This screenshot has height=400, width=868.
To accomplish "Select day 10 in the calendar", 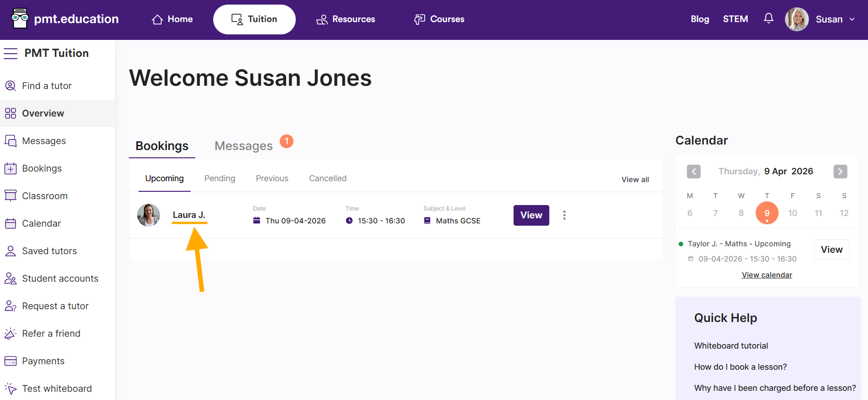I will click(792, 213).
